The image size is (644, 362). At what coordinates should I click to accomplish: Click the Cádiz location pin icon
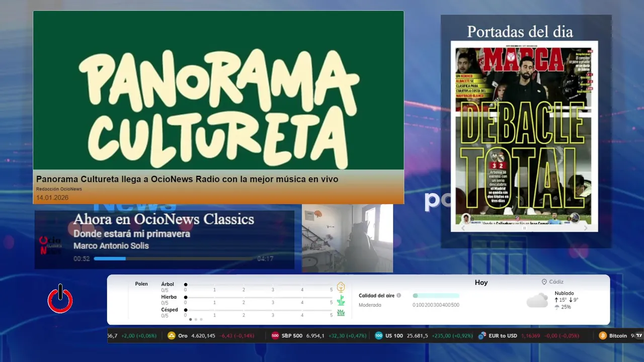coord(544,282)
